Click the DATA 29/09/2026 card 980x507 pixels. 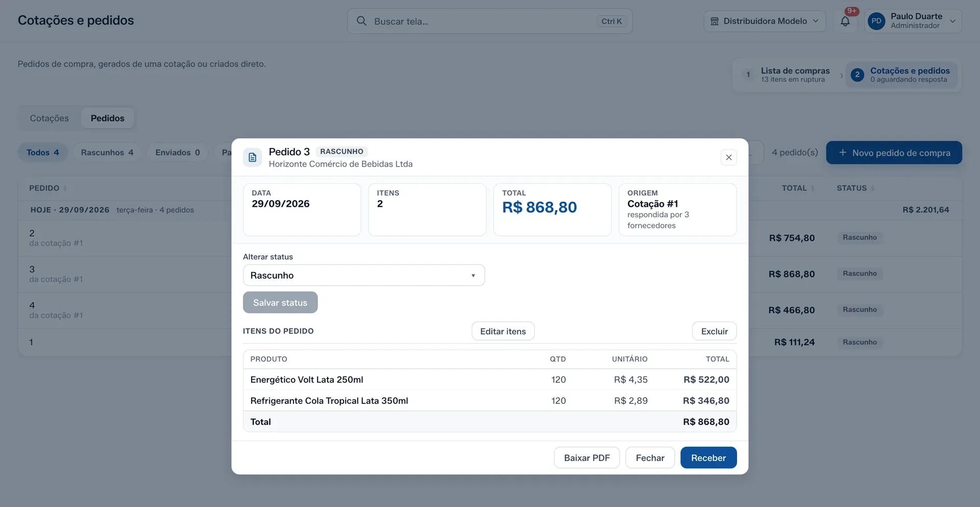[302, 209]
